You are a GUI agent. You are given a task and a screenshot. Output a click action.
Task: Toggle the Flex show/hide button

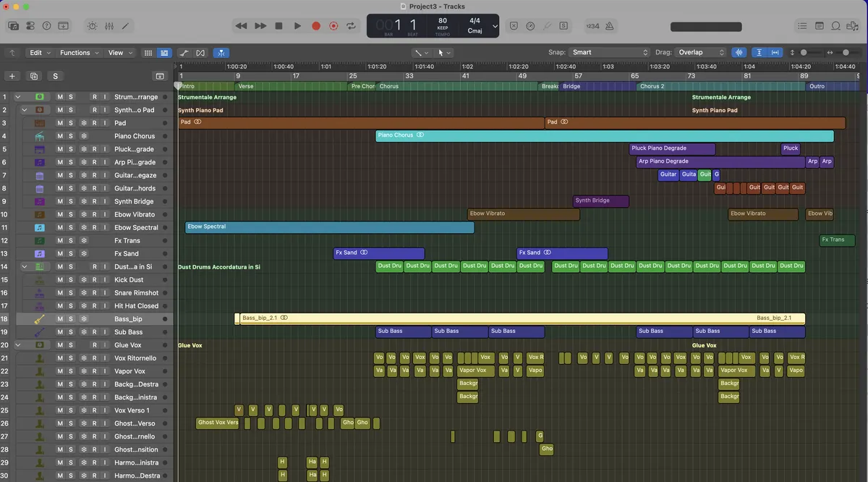pyautogui.click(x=200, y=53)
